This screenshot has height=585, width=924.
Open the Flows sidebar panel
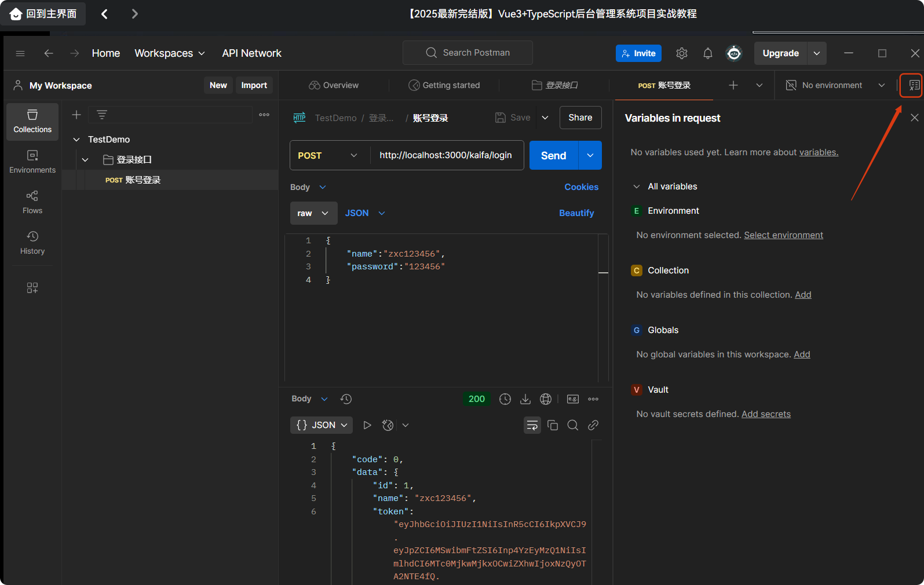tap(32, 203)
